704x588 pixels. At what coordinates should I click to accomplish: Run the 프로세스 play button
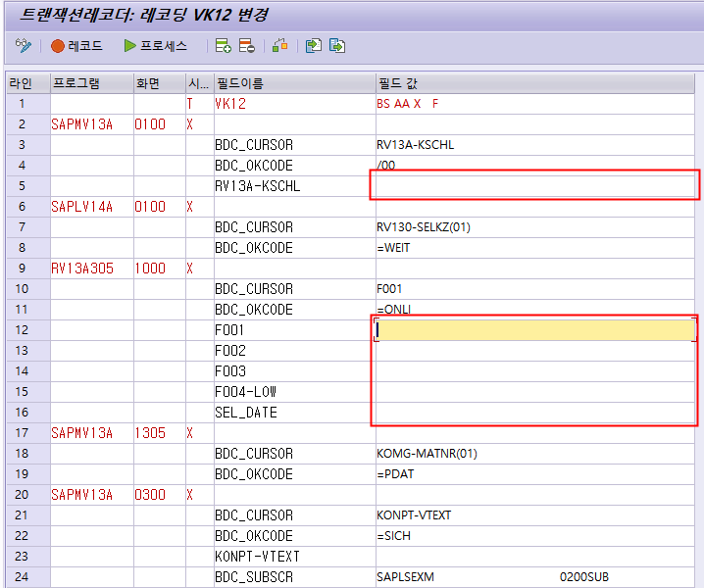pyautogui.click(x=155, y=46)
